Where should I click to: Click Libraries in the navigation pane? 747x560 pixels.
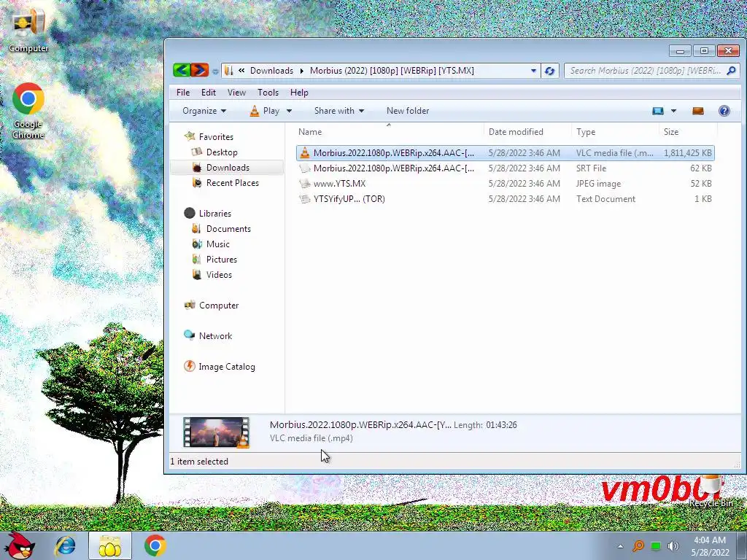click(215, 214)
